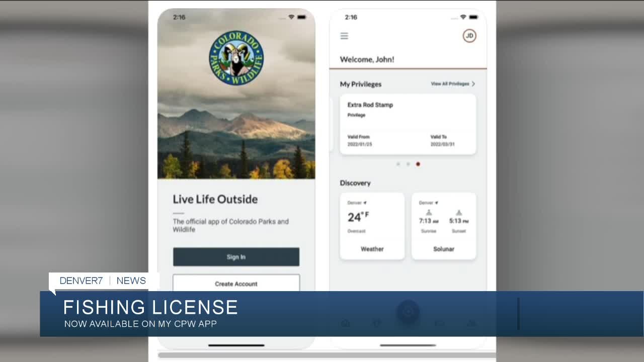The width and height of the screenshot is (644, 362).
Task: Select the second carousel page dot
Action: click(x=408, y=164)
